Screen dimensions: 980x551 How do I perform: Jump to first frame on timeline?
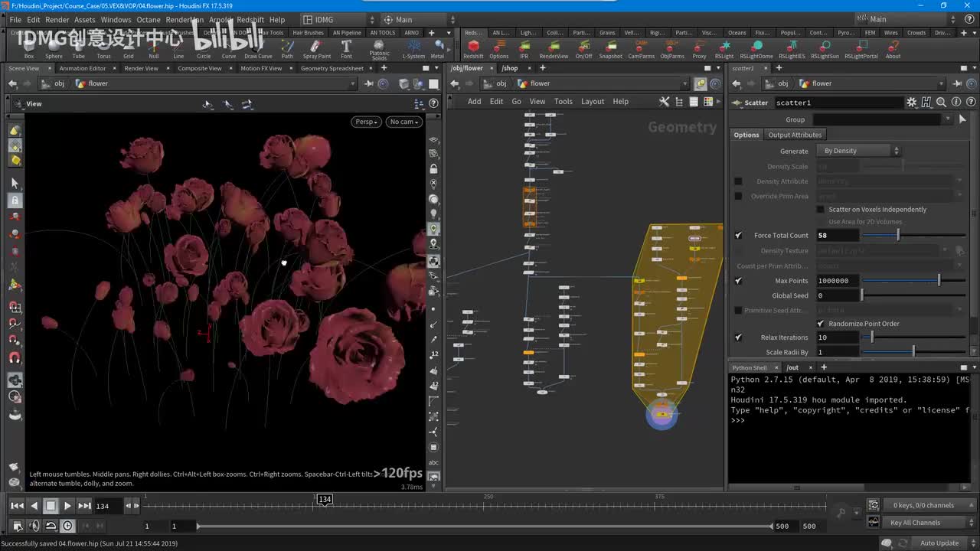click(17, 506)
